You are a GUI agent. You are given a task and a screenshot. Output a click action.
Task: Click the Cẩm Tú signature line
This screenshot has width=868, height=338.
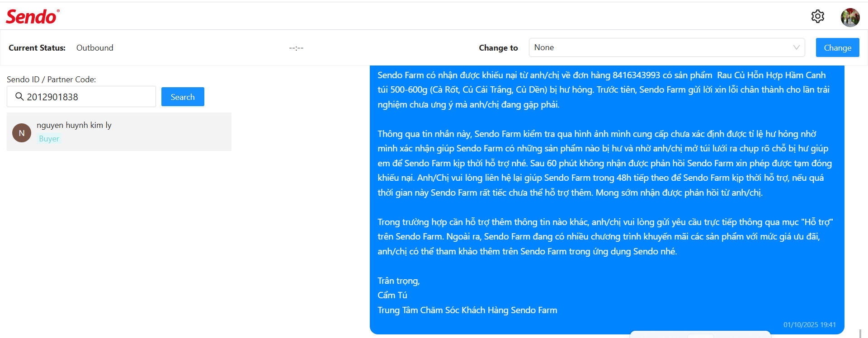click(x=392, y=295)
